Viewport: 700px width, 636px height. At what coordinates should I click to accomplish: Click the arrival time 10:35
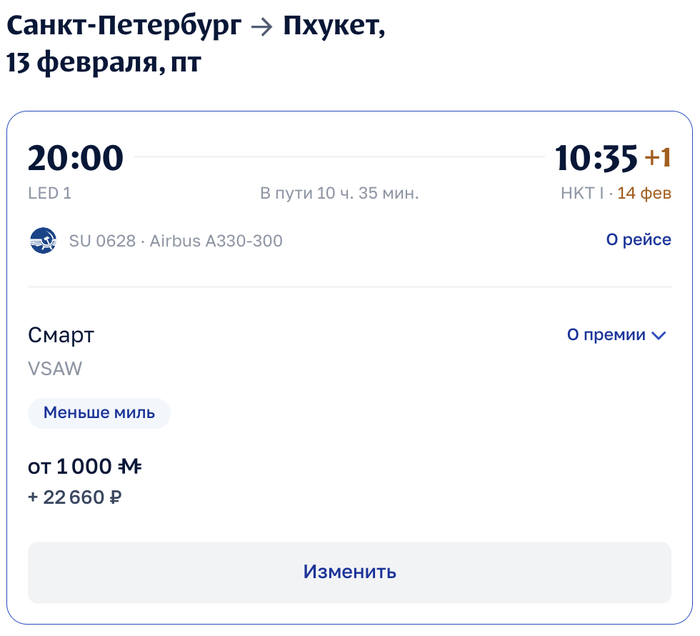(x=596, y=158)
